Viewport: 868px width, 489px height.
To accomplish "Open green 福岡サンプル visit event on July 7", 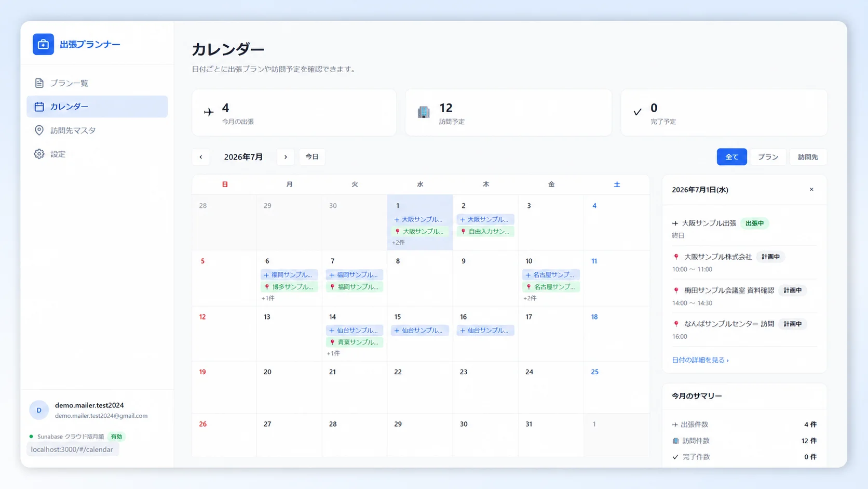I will pyautogui.click(x=355, y=287).
